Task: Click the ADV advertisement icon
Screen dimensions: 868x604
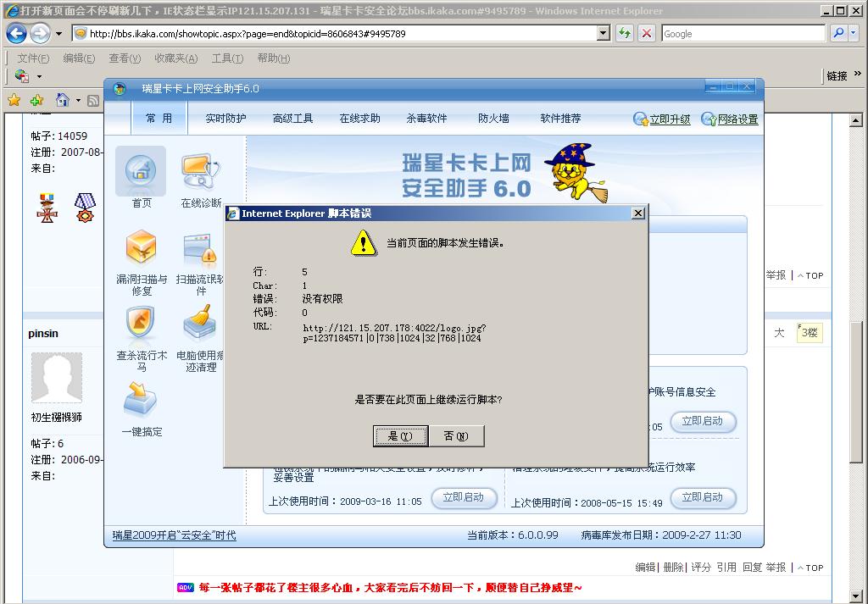Action: click(186, 587)
